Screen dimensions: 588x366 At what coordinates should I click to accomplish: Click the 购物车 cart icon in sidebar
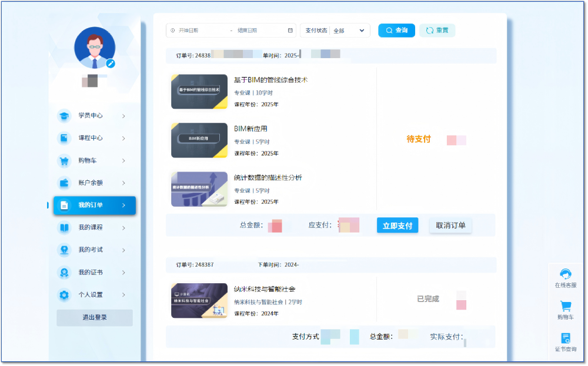pos(64,160)
